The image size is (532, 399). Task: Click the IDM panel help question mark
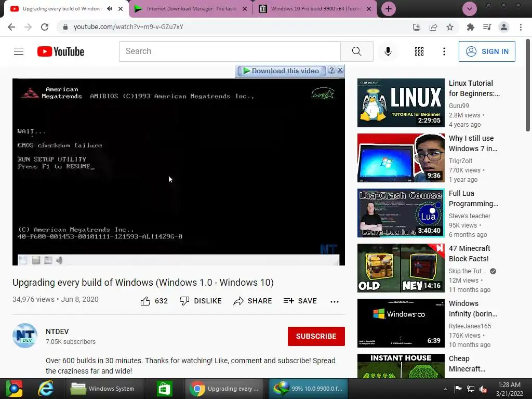(332, 70)
